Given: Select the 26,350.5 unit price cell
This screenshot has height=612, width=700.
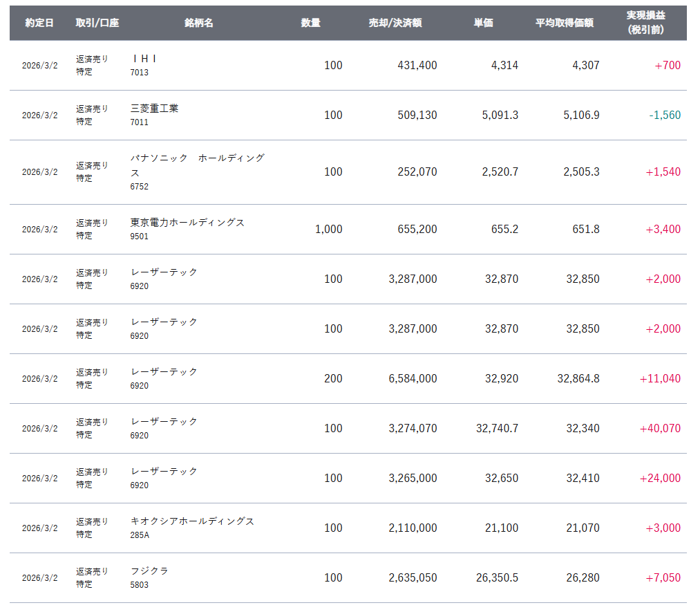Looking at the screenshot, I should 497,577.
